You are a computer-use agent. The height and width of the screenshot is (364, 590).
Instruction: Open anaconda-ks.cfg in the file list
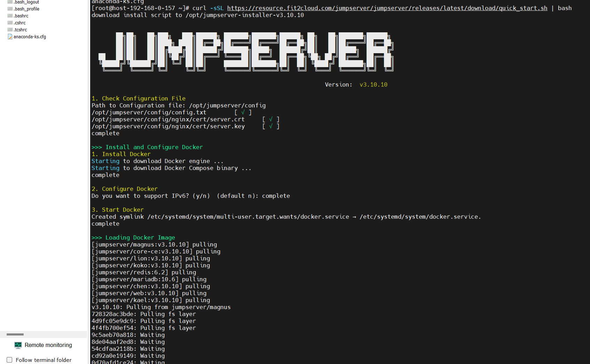[x=30, y=37]
